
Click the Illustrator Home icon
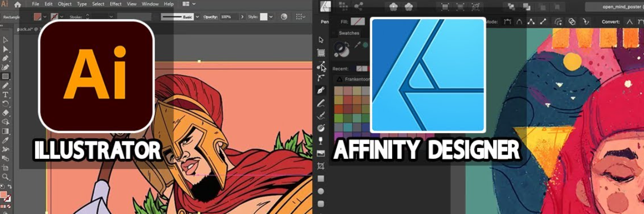(18, 4)
